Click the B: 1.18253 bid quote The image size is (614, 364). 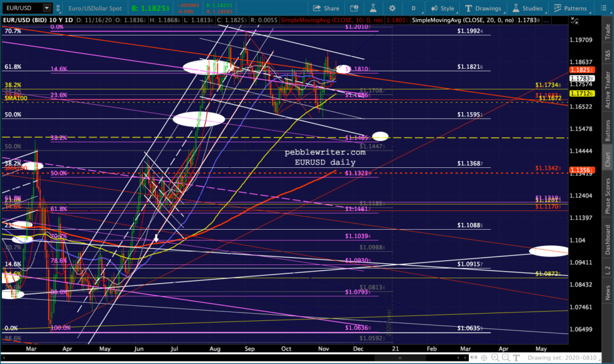coord(151,8)
